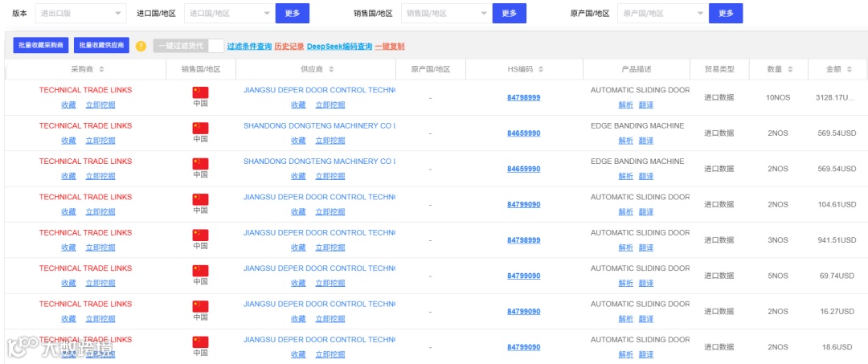Image resolution: width=868 pixels, height=364 pixels.
Task: Select the 贸易类型 column header
Action: click(719, 70)
